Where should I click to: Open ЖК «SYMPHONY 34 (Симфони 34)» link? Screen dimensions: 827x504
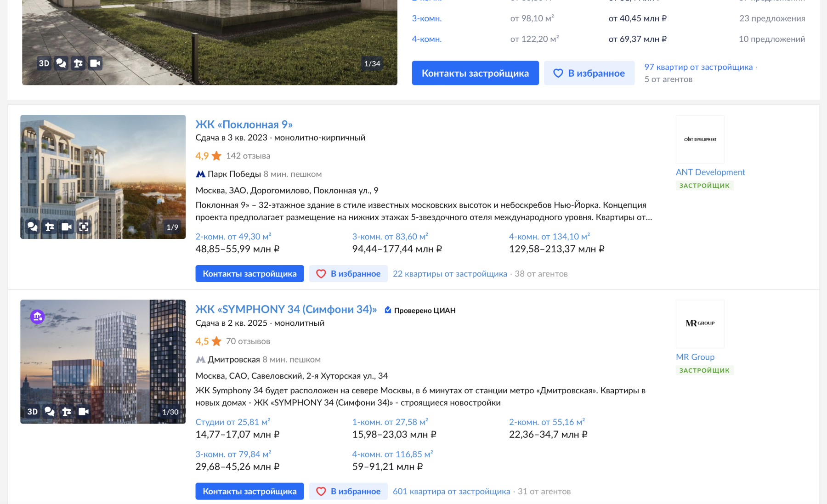click(286, 309)
